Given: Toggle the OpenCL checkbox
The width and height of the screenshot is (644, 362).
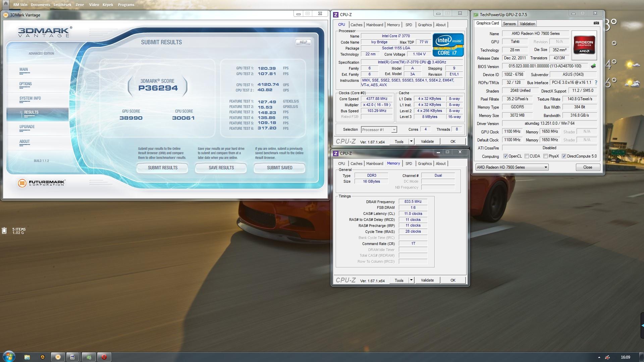Looking at the screenshot, I should 505,156.
